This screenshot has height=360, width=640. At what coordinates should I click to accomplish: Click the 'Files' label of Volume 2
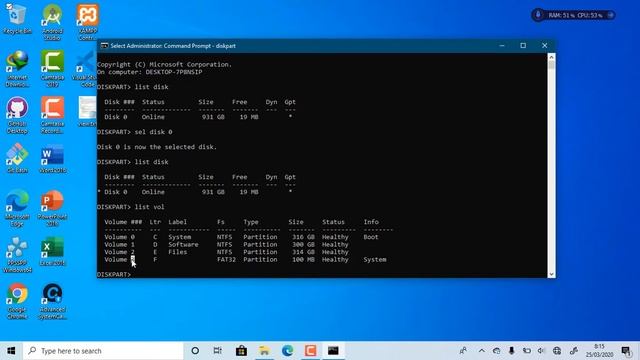coord(178,252)
